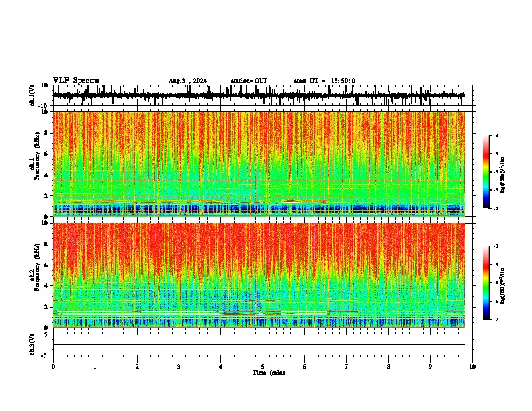
Task: Click the time axis tick label "9"
Action: 430,367
